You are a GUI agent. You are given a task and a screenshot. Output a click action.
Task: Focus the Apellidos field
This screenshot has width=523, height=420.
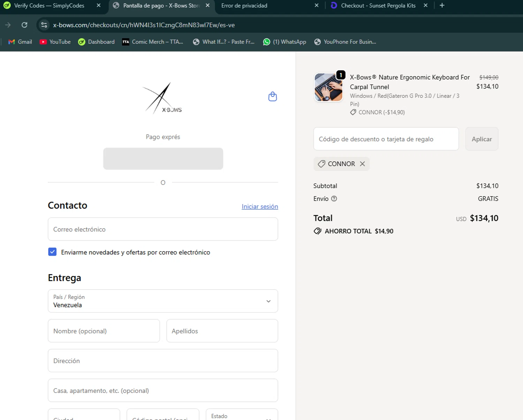tap(222, 331)
